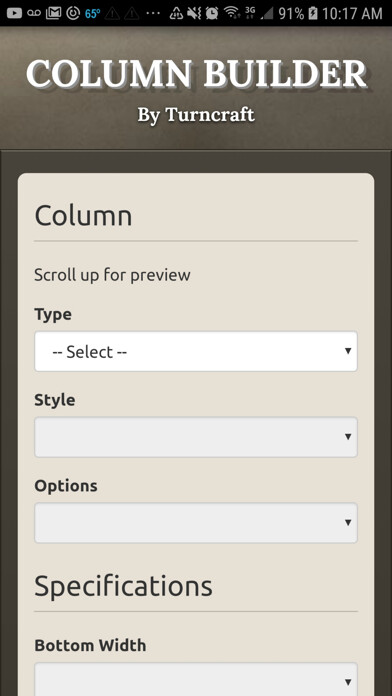The height and width of the screenshot is (696, 392).
Task: Tap the circular sync icon beside Gmail
Action: click(73, 13)
